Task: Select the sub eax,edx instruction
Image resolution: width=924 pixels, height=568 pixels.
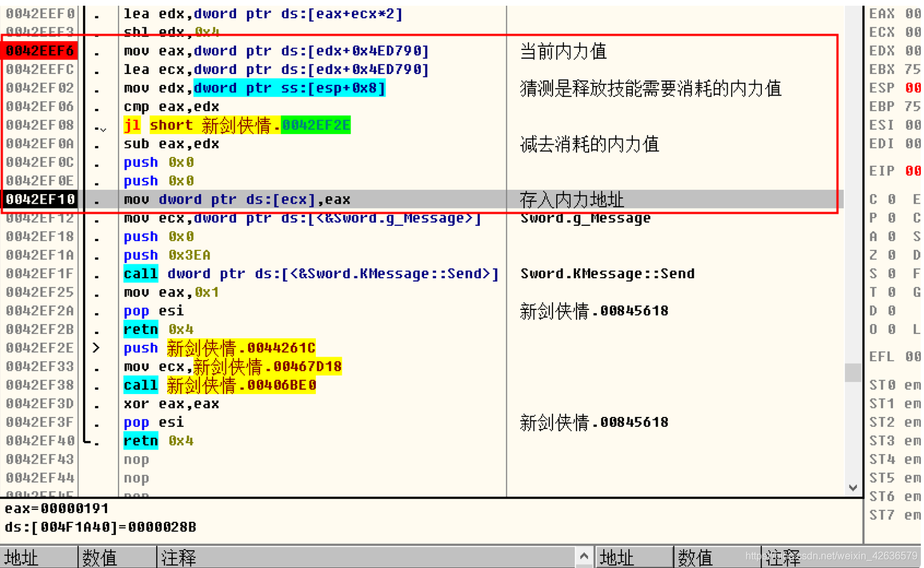Action: pyautogui.click(x=172, y=144)
